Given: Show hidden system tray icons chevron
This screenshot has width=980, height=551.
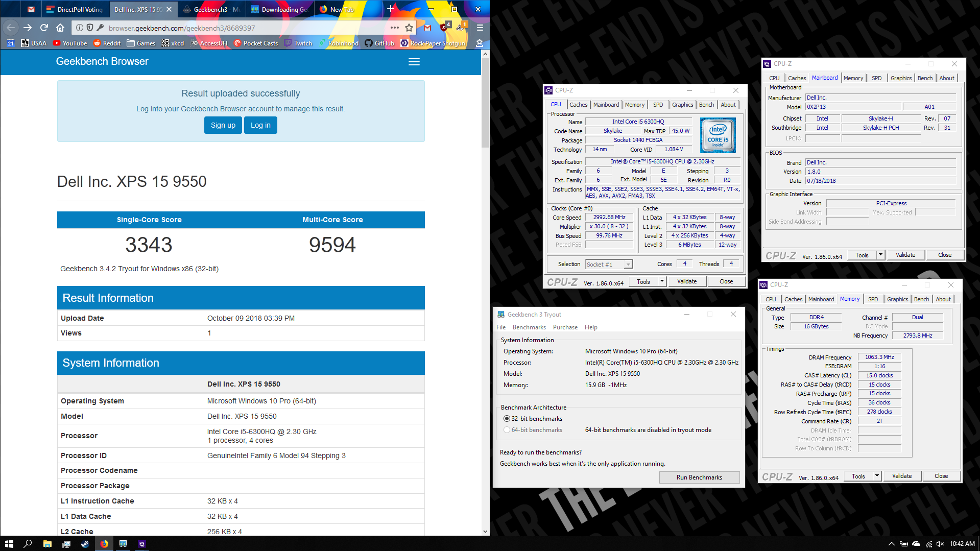Looking at the screenshot, I should pos(892,544).
